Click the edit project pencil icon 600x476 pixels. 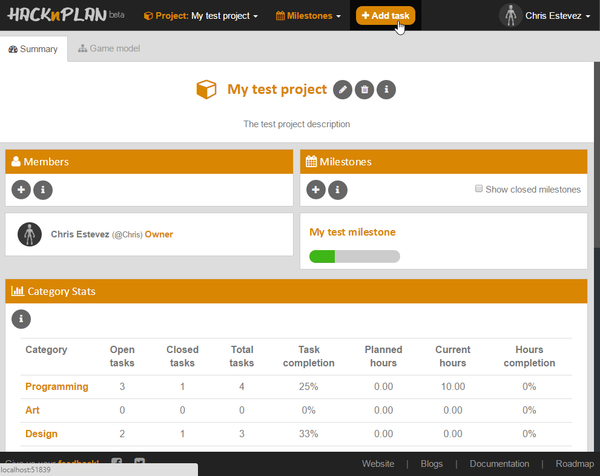(x=343, y=90)
